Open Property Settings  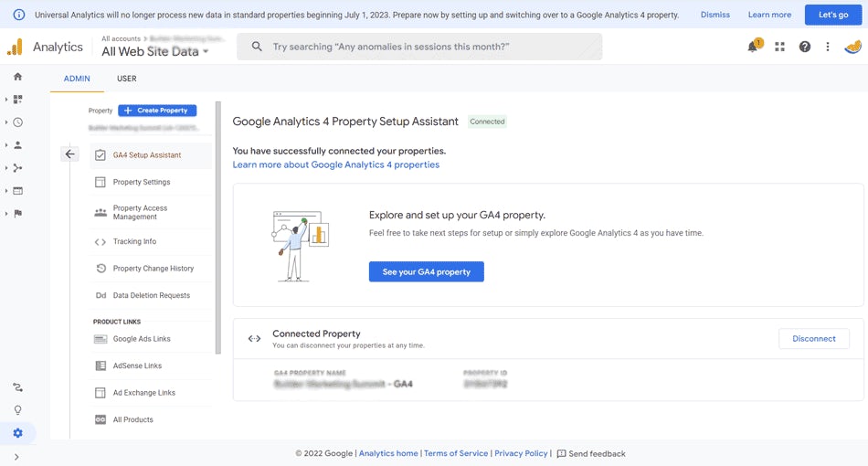(151, 182)
